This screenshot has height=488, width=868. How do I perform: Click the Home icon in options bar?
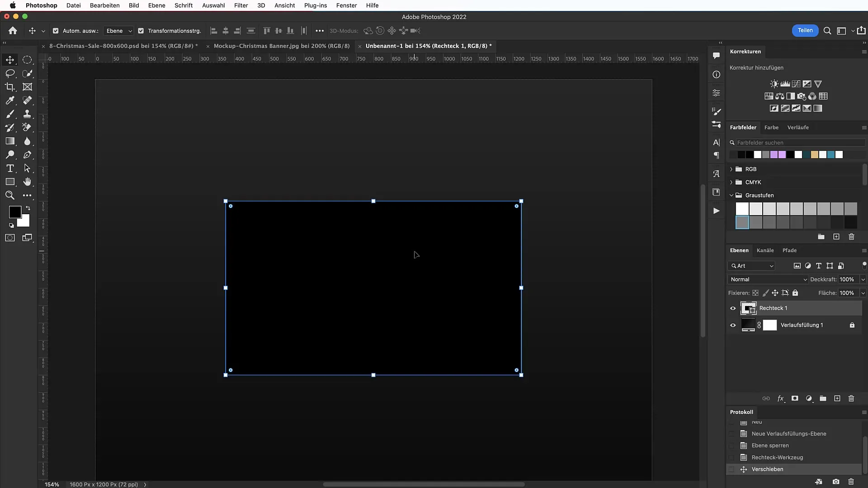click(x=13, y=31)
